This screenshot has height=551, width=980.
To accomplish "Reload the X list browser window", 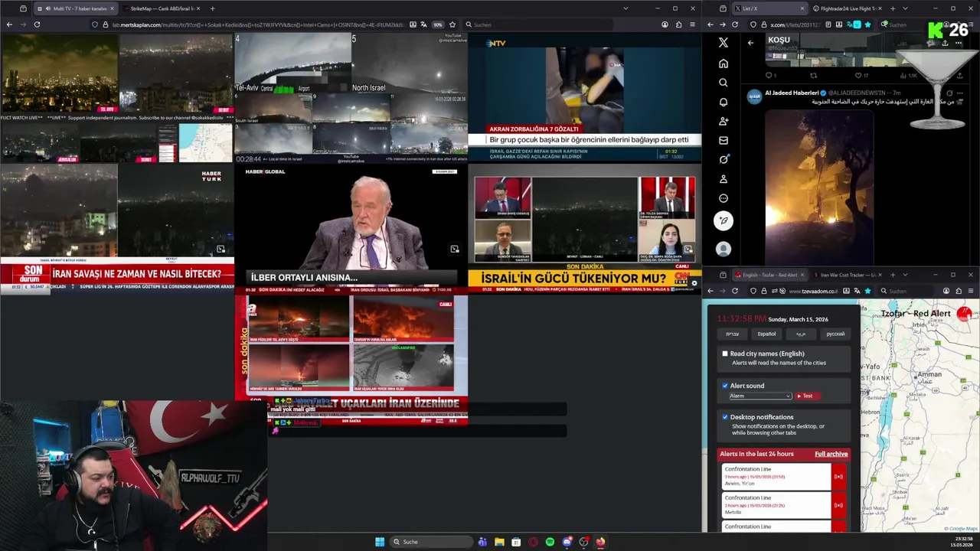I will pos(735,24).
